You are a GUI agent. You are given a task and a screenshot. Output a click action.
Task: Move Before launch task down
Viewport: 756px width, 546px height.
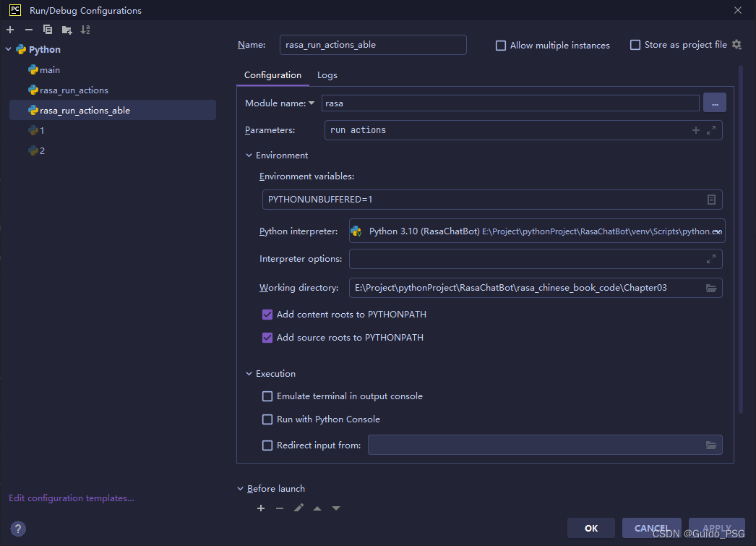tap(336, 508)
